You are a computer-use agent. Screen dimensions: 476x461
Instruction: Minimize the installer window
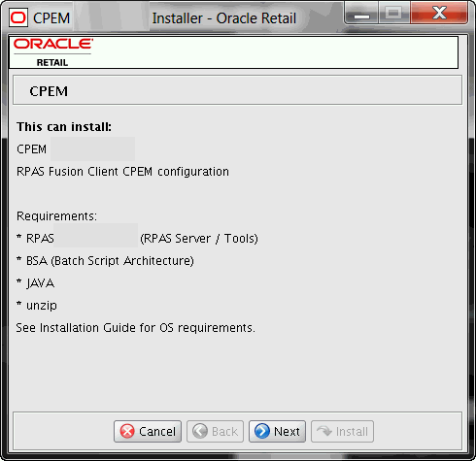tap(361, 14)
